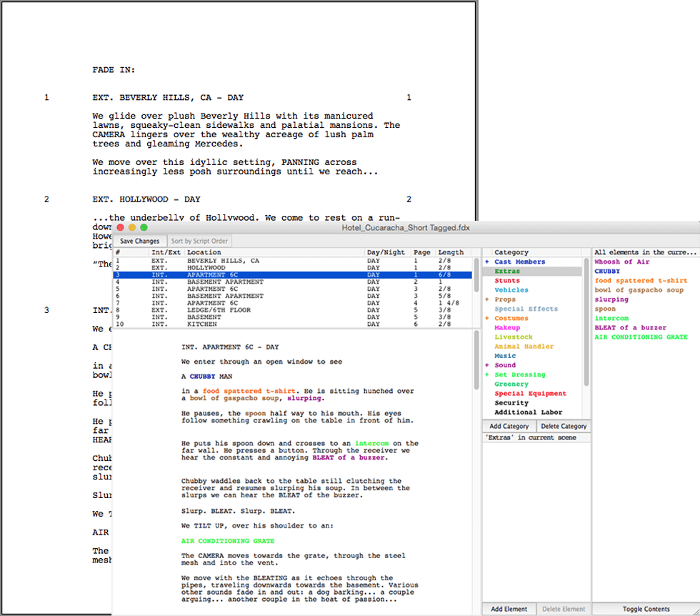Select the Greenery category
700x616 pixels.
pos(511,384)
